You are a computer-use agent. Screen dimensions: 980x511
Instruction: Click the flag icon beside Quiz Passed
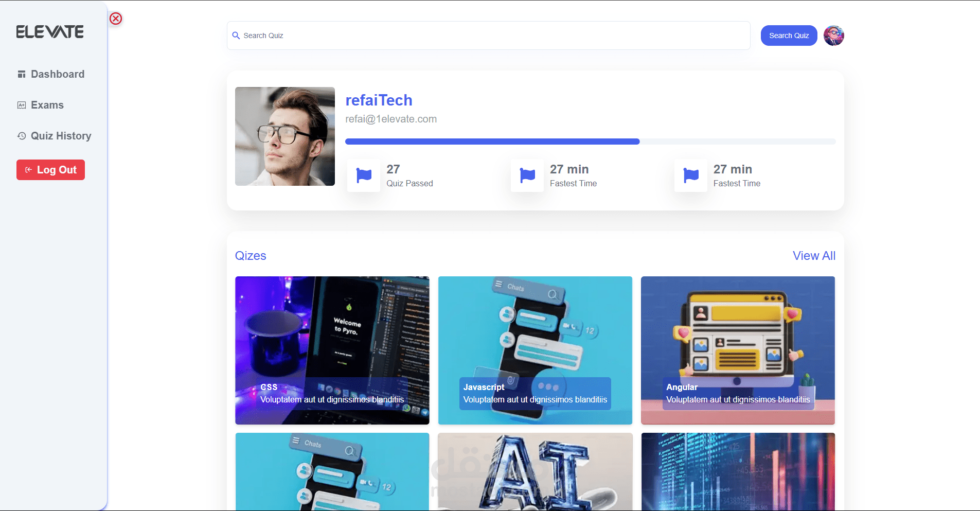pyautogui.click(x=364, y=175)
